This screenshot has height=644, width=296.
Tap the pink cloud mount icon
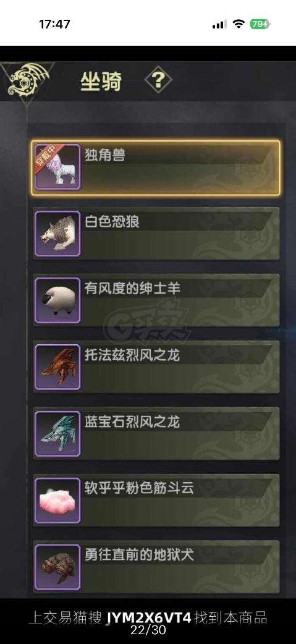57,501
